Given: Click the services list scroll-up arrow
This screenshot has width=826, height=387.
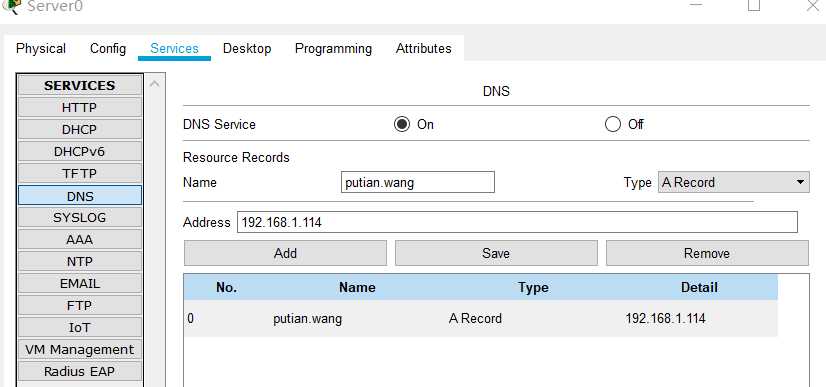Looking at the screenshot, I should 154,84.
